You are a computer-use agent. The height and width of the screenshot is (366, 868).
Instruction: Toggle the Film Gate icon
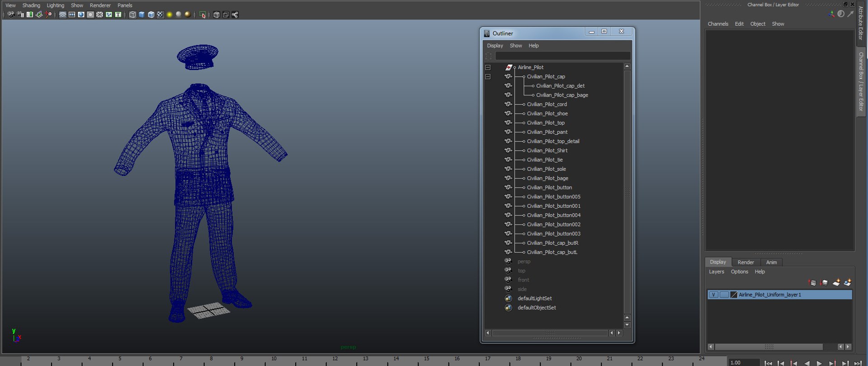click(x=72, y=14)
